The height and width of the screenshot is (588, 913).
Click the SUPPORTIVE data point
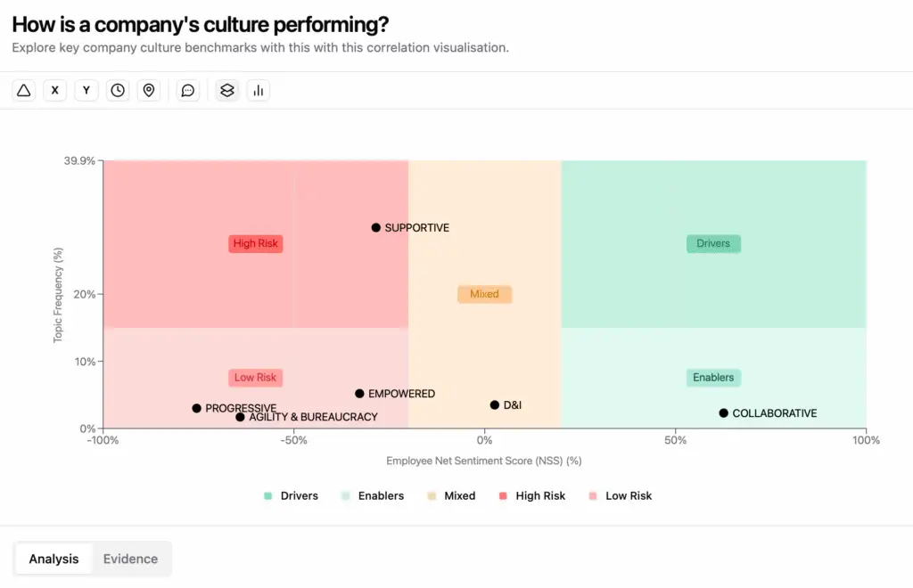pyautogui.click(x=375, y=227)
